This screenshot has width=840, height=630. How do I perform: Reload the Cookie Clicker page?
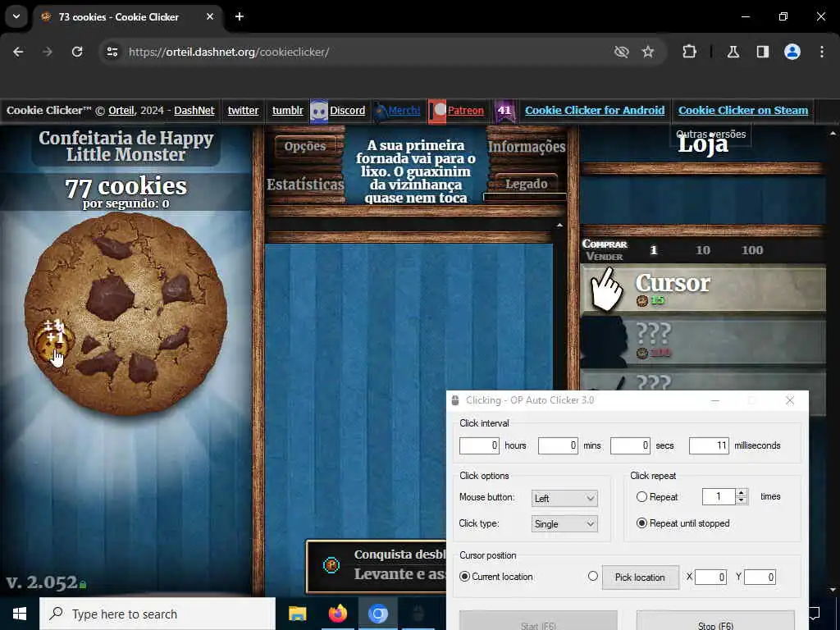[x=77, y=52]
